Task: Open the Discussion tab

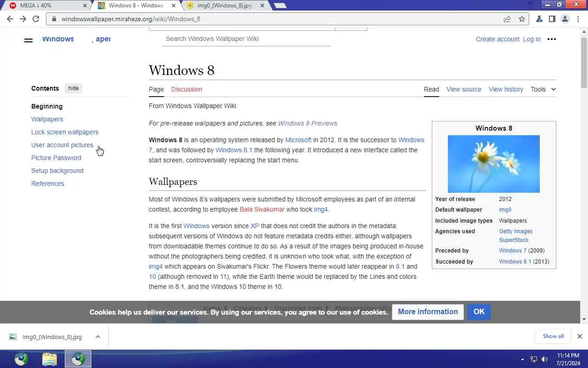Action: pos(187,89)
